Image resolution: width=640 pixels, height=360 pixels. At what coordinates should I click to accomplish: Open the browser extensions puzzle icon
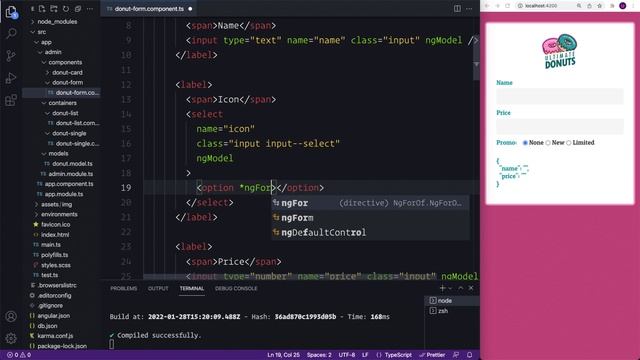pyautogui.click(x=612, y=6)
